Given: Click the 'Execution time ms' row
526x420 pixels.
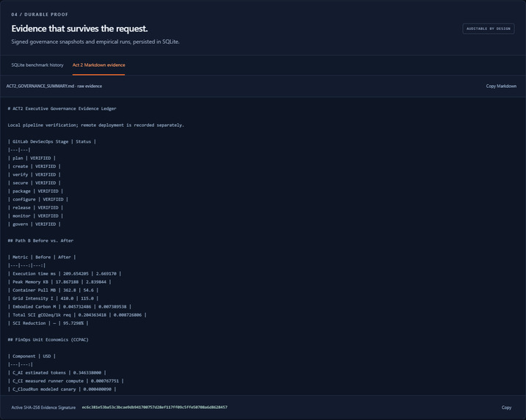Looking at the screenshot, I should tap(65, 273).
